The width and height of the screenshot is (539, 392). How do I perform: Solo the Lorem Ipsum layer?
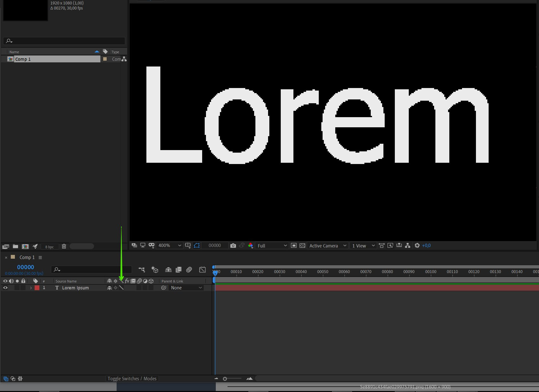coord(17,288)
